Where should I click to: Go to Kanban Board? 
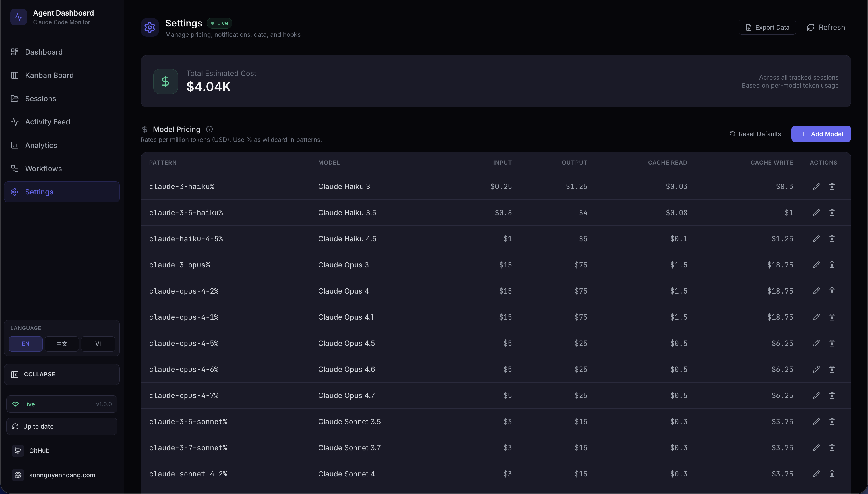pos(62,75)
